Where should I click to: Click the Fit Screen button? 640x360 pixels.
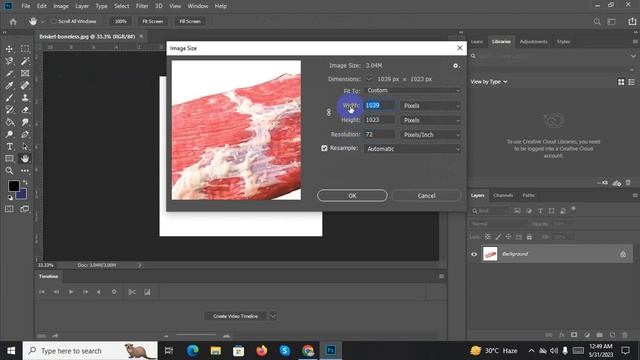153,21
